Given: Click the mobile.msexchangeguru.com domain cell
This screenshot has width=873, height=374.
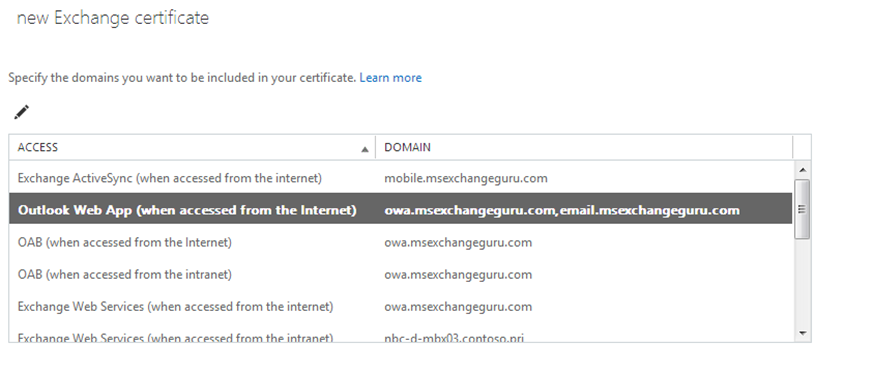Looking at the screenshot, I should (x=465, y=179).
